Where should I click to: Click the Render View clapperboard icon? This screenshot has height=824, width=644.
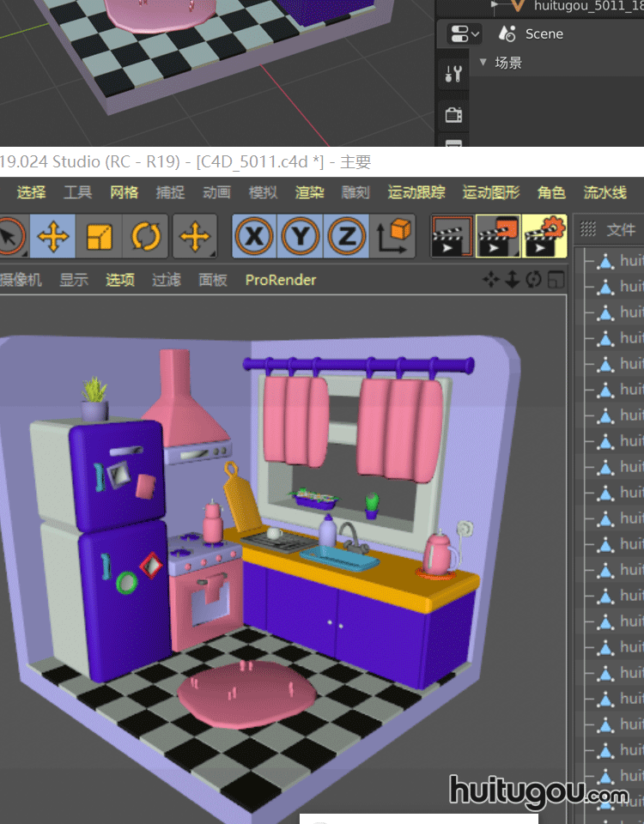click(x=451, y=237)
